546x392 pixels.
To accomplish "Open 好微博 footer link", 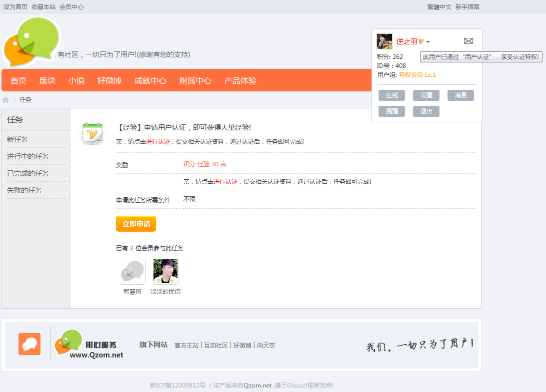I will (x=242, y=346).
